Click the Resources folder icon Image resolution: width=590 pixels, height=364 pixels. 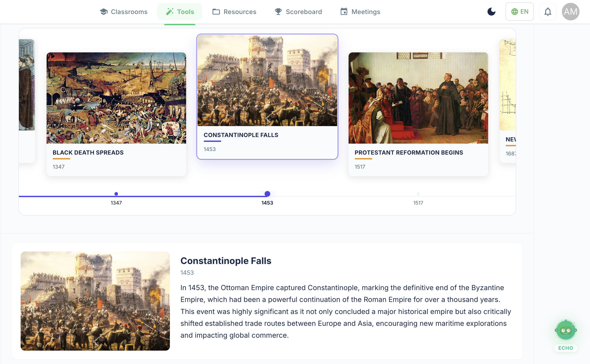click(x=216, y=12)
